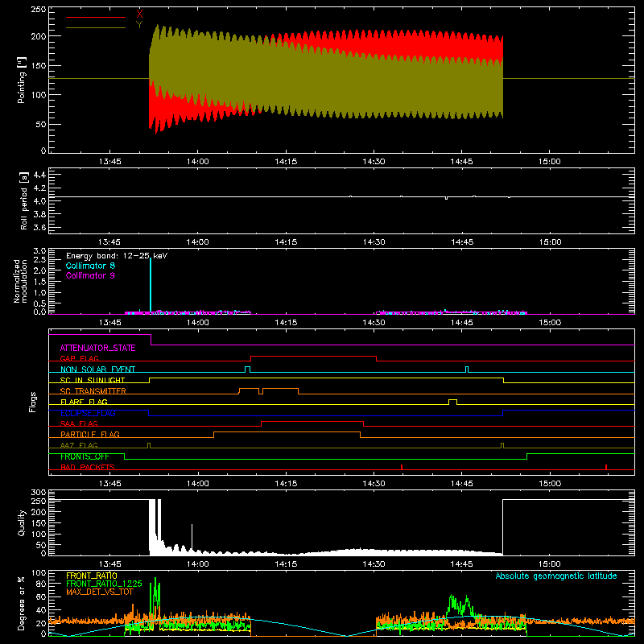This screenshot has width=644, height=644.
Task: Click the olive Y legend line
Action: pos(96,27)
